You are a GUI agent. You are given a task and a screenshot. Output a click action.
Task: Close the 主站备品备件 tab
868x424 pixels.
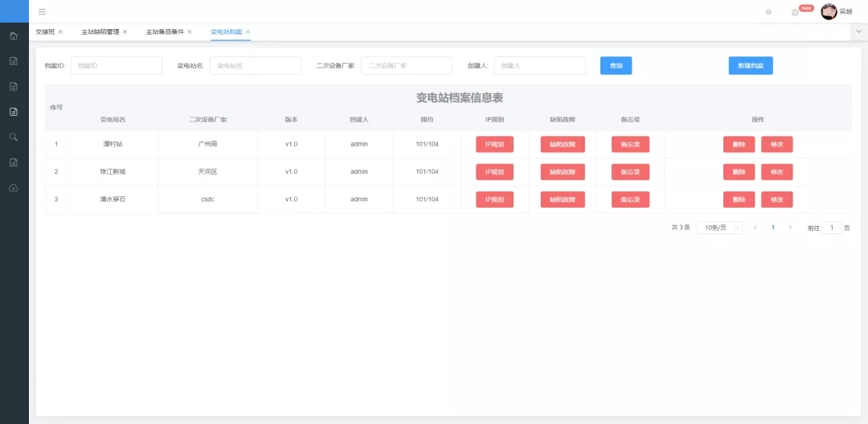point(190,32)
